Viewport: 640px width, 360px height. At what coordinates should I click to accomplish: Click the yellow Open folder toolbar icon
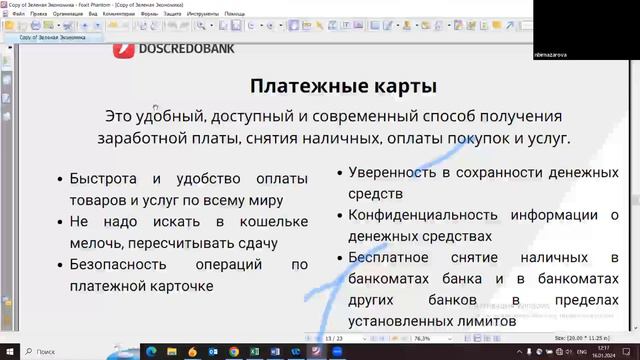(9, 25)
